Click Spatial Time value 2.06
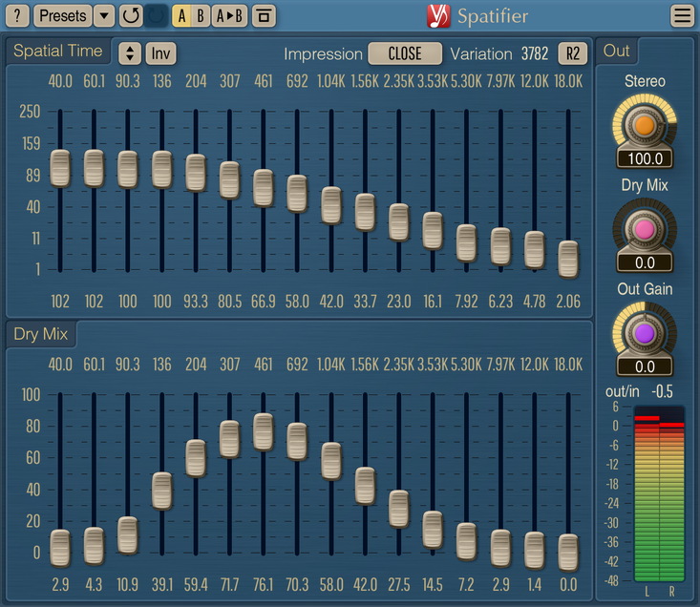Screen dimensions: 700x607 click(x=568, y=302)
